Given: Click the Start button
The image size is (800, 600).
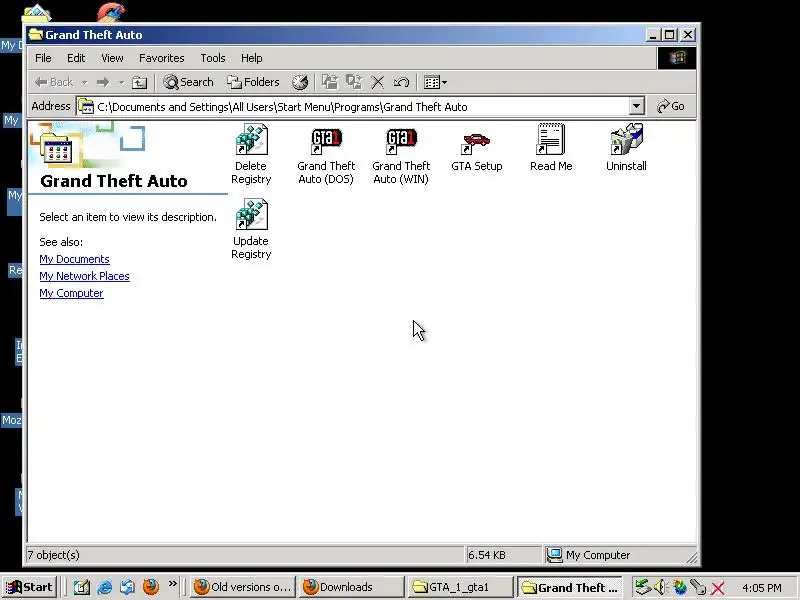Looking at the screenshot, I should 29,587.
